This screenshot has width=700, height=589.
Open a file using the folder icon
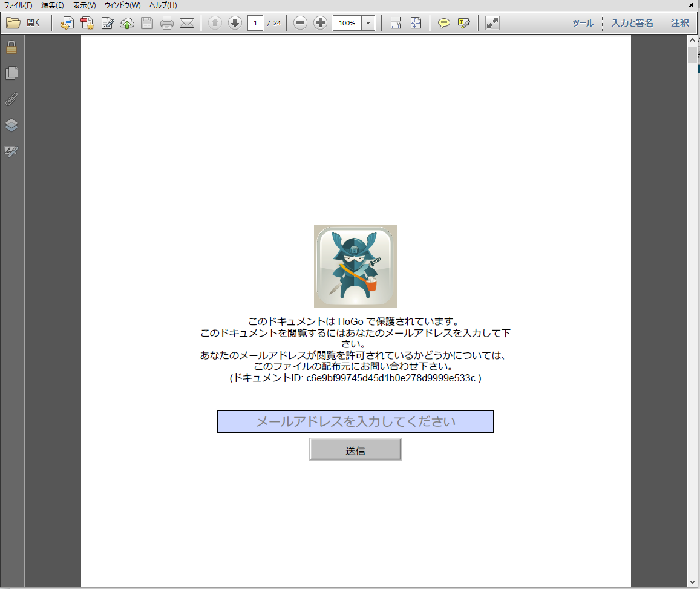tap(15, 22)
